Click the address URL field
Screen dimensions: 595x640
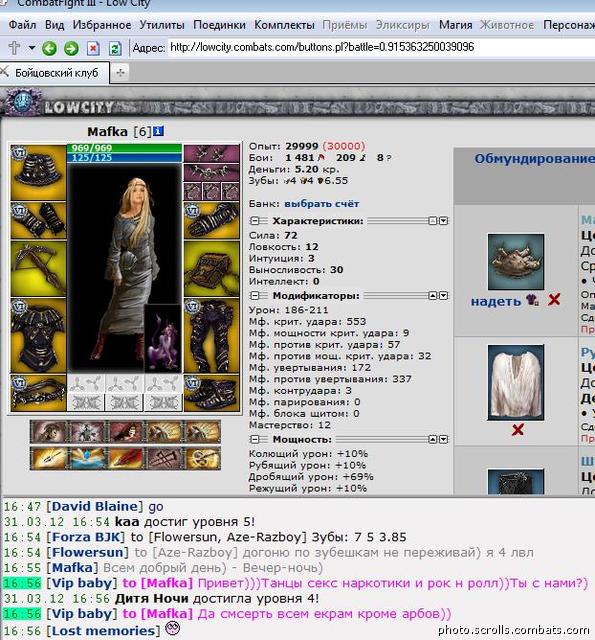[x=382, y=47]
